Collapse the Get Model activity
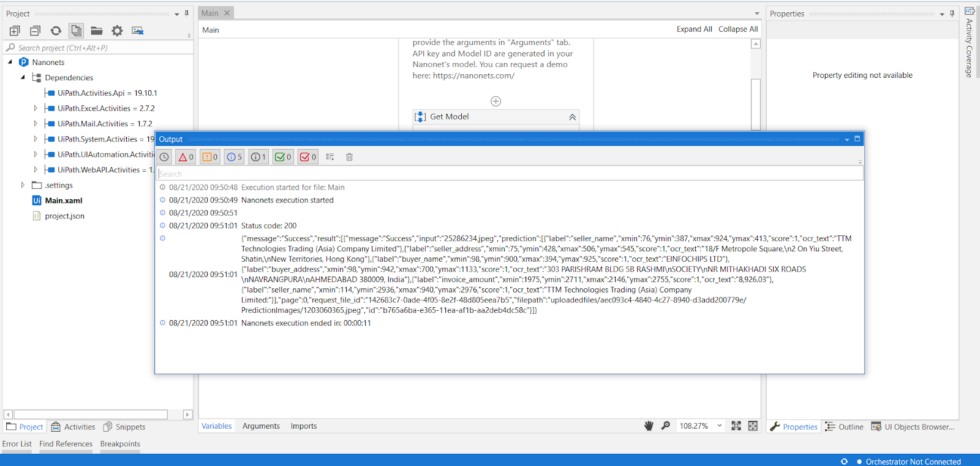This screenshot has width=980, height=466. pyautogui.click(x=572, y=117)
